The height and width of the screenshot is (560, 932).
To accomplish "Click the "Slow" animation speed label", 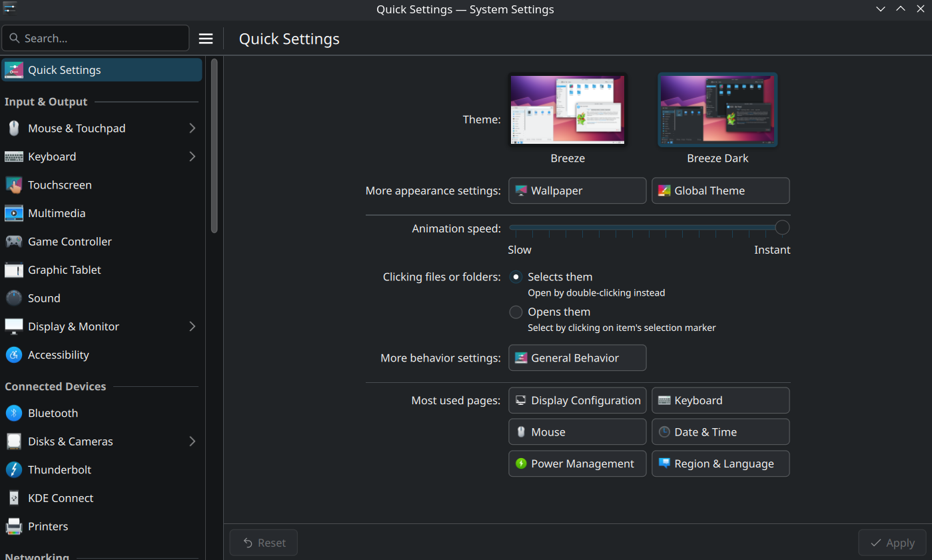I will click(520, 250).
